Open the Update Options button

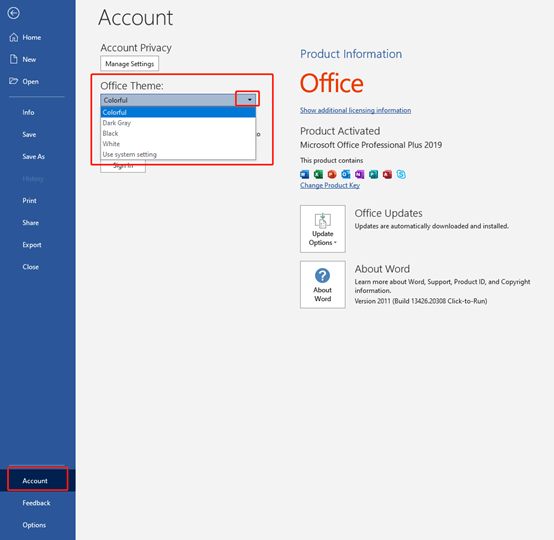point(323,229)
